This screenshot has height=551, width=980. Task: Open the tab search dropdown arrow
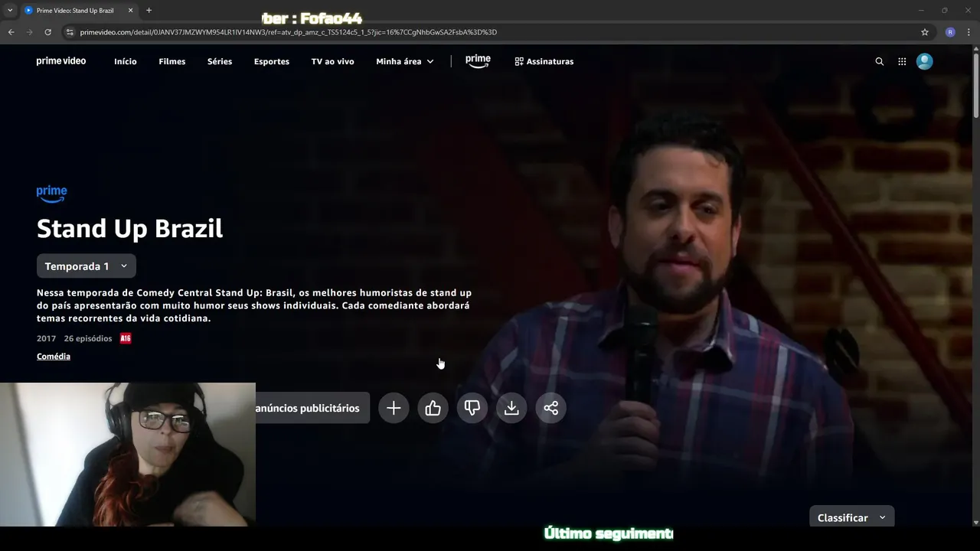tap(10, 11)
